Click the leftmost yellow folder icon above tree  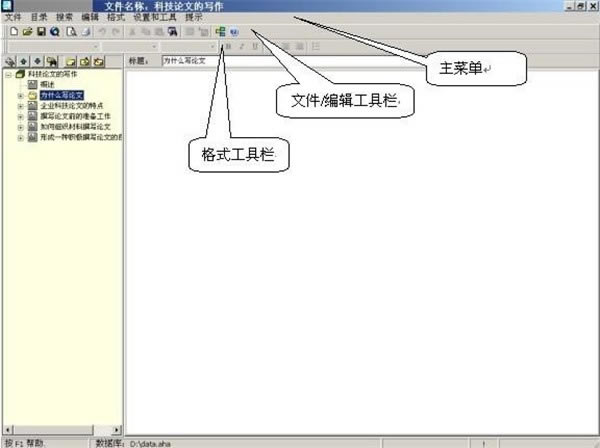pyautogui.click(x=71, y=61)
